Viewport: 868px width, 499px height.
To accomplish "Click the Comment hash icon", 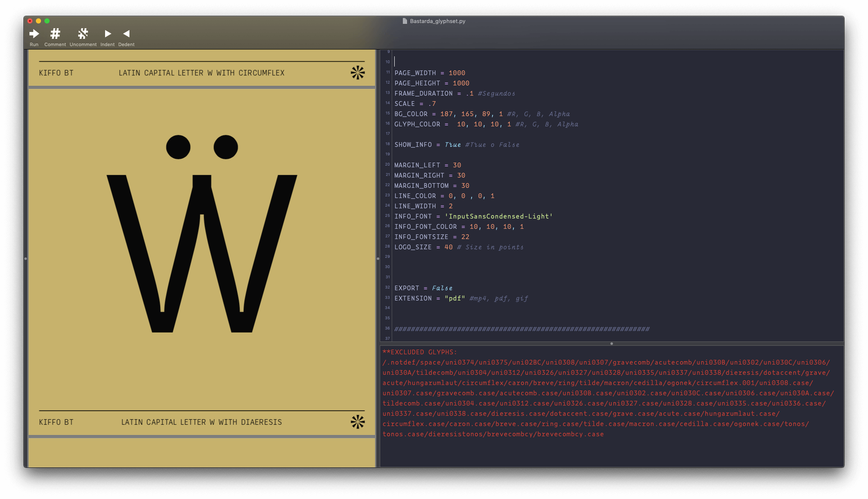I will tap(55, 33).
